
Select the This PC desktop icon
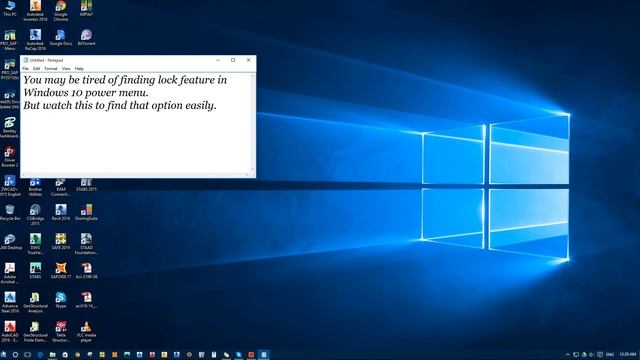coord(10,9)
